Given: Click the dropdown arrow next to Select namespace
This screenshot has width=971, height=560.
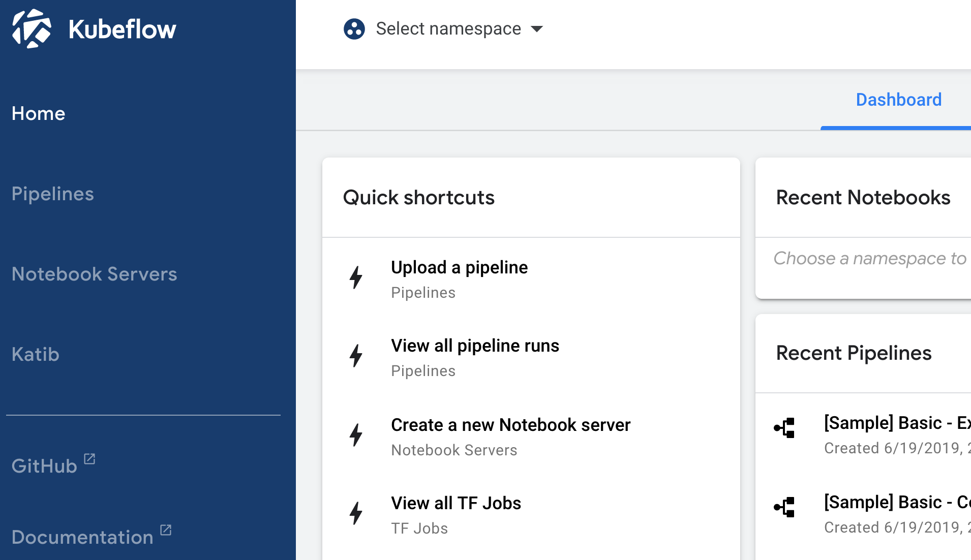Looking at the screenshot, I should (x=538, y=29).
